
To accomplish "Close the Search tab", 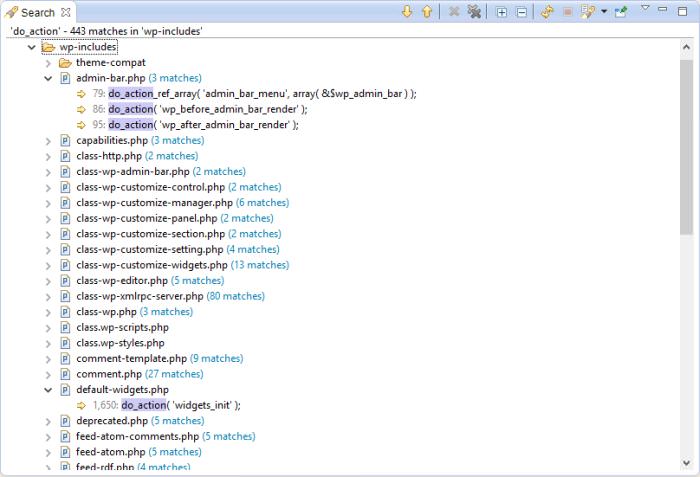I will point(66,13).
